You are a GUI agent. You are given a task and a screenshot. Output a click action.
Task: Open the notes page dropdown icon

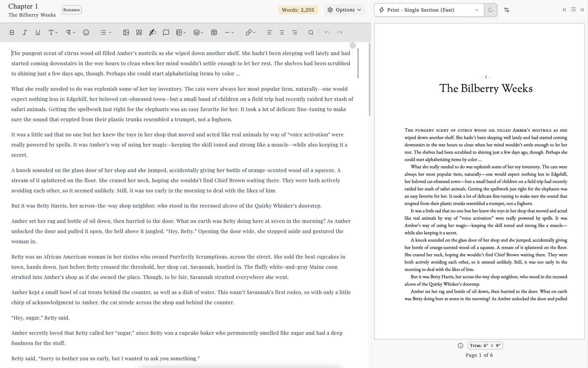click(181, 32)
